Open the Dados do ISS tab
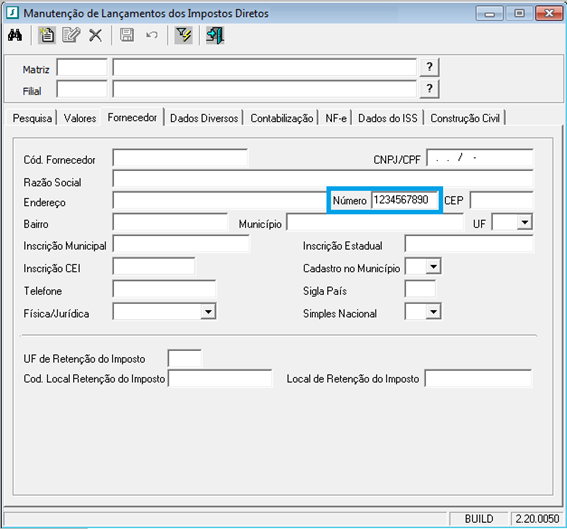The height and width of the screenshot is (529, 567). point(388,118)
